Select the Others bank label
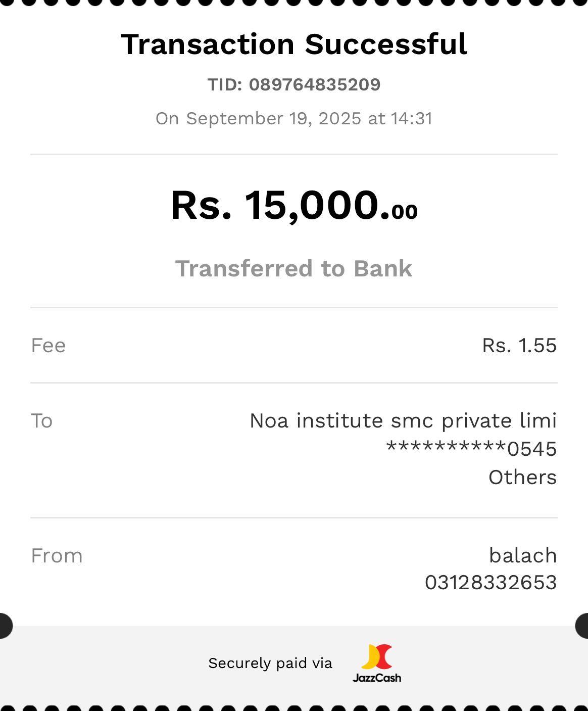The image size is (588, 711). (522, 478)
